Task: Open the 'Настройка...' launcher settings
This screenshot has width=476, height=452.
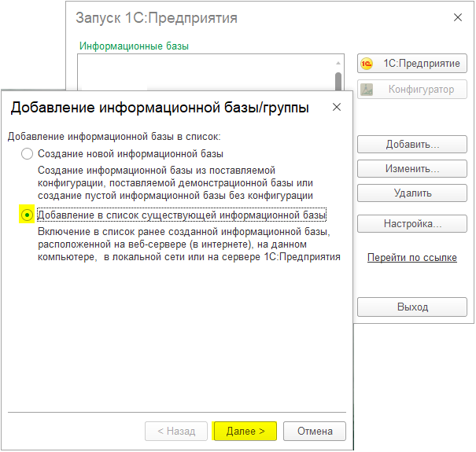Action: 412,224
